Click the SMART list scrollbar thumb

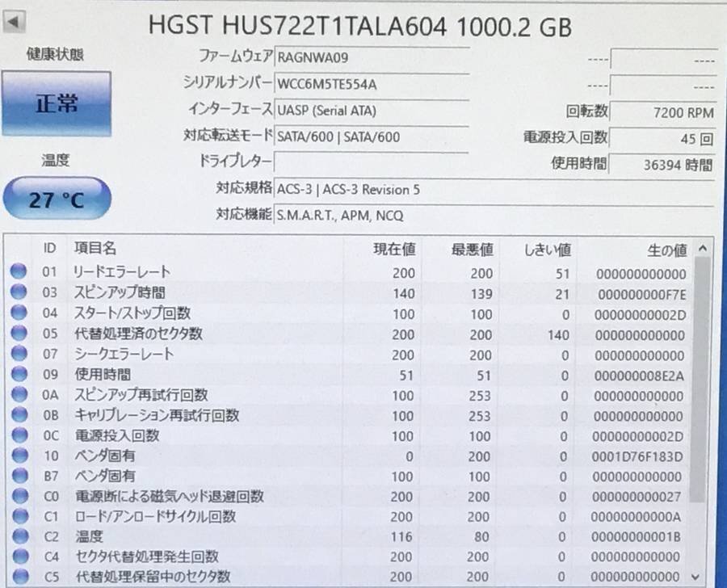click(700, 380)
